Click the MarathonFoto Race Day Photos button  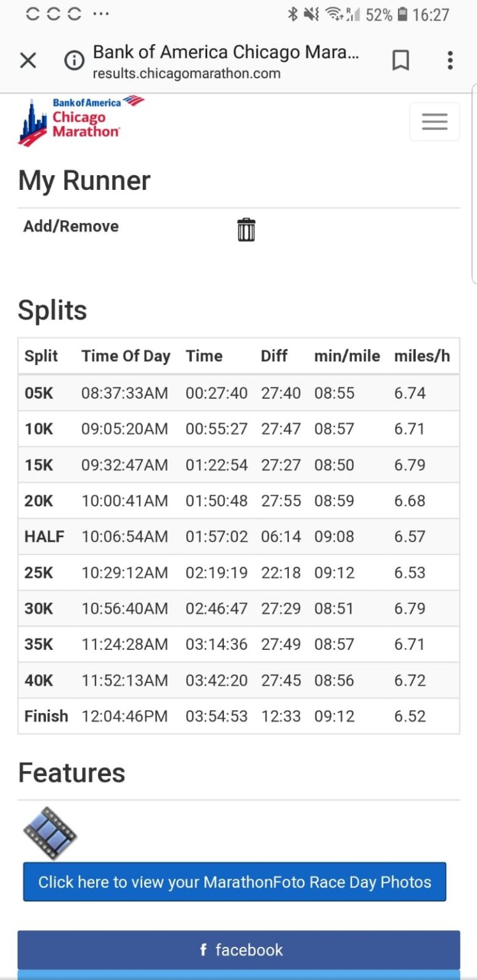coord(235,882)
